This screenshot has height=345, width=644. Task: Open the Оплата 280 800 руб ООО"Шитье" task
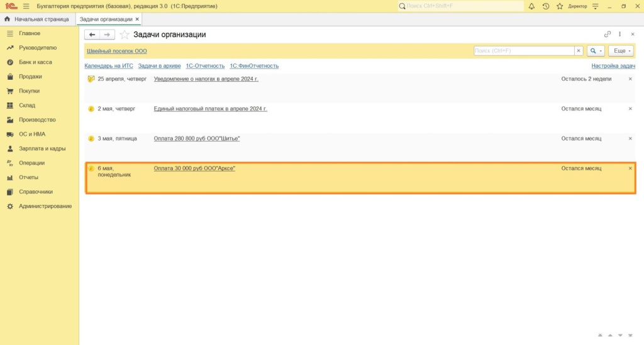[x=196, y=138]
